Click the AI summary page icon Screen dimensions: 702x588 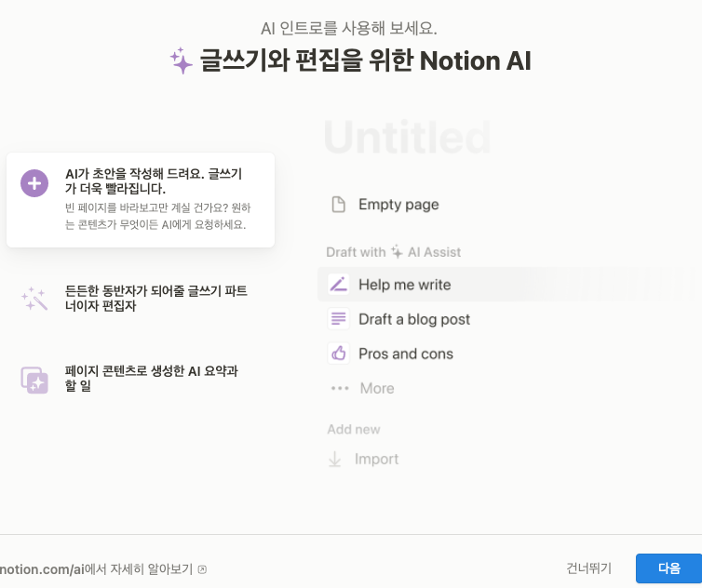coord(34,379)
